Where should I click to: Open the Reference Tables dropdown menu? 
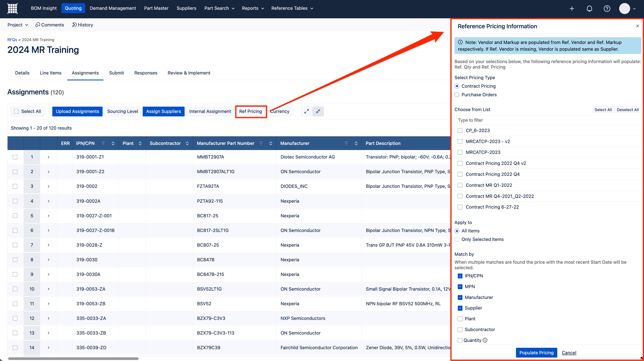tap(292, 8)
